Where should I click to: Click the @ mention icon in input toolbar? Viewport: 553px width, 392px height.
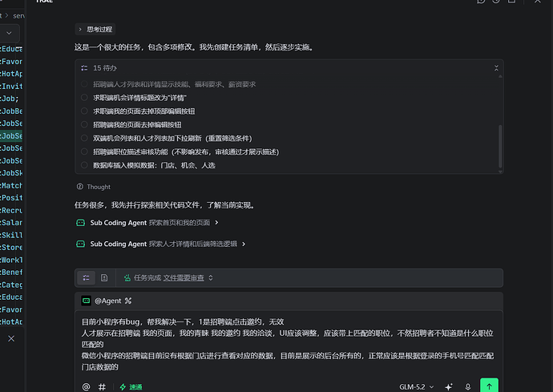coord(86,386)
